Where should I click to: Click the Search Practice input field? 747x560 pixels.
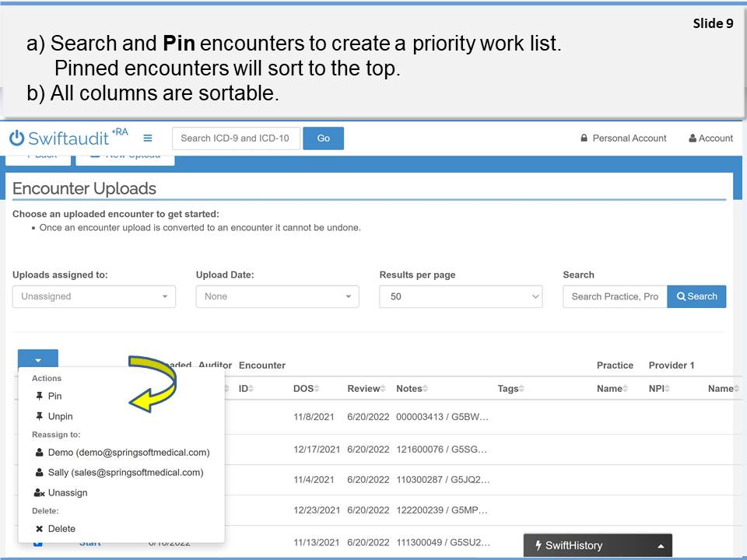[615, 296]
